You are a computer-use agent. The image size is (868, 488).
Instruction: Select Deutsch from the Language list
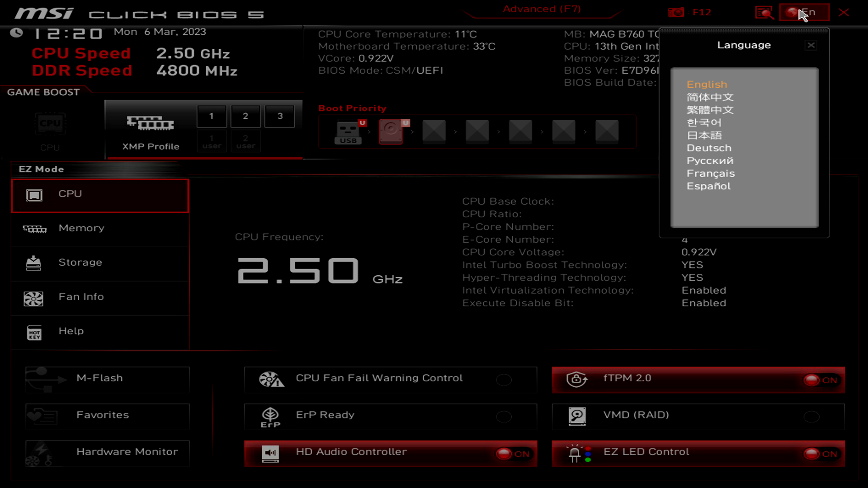[709, 148]
